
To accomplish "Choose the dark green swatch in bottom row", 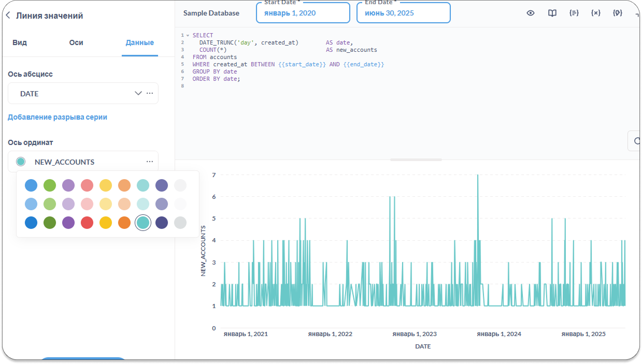I will [x=50, y=223].
